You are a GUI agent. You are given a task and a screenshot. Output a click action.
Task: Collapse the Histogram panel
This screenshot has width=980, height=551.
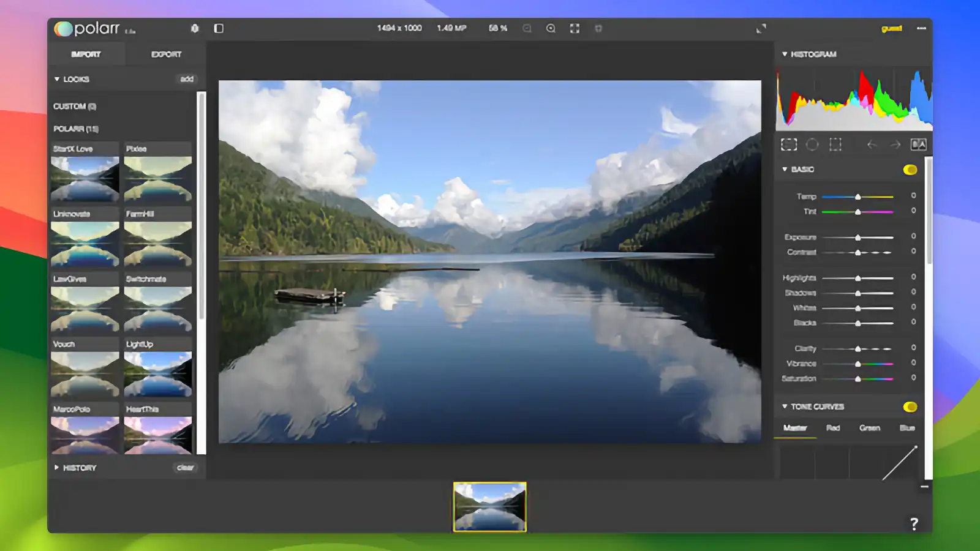click(785, 54)
